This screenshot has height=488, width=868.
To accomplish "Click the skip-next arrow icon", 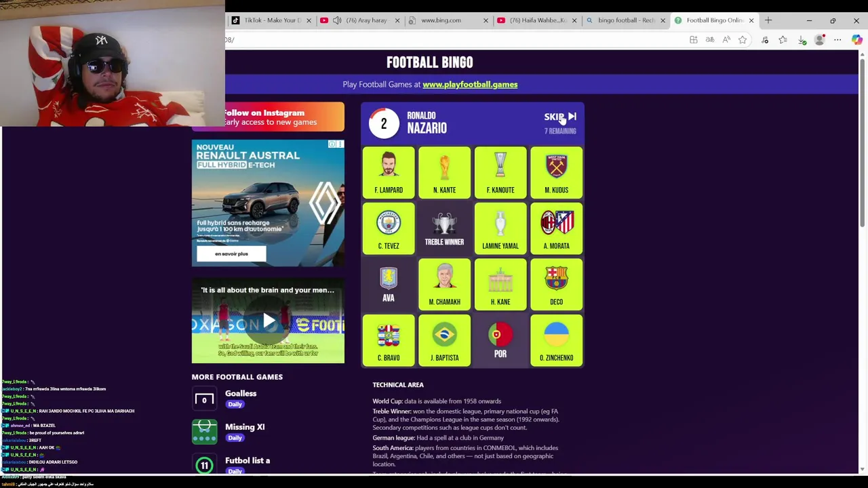I will [572, 117].
